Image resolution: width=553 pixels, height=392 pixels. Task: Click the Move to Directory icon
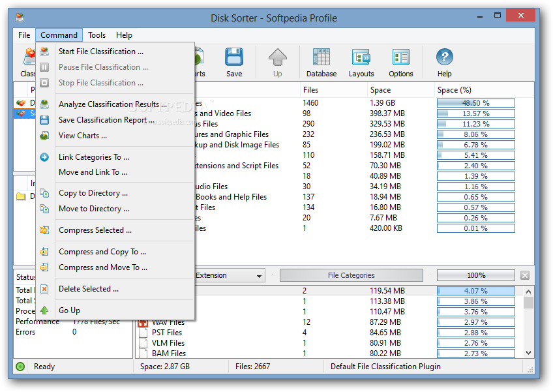coord(44,209)
